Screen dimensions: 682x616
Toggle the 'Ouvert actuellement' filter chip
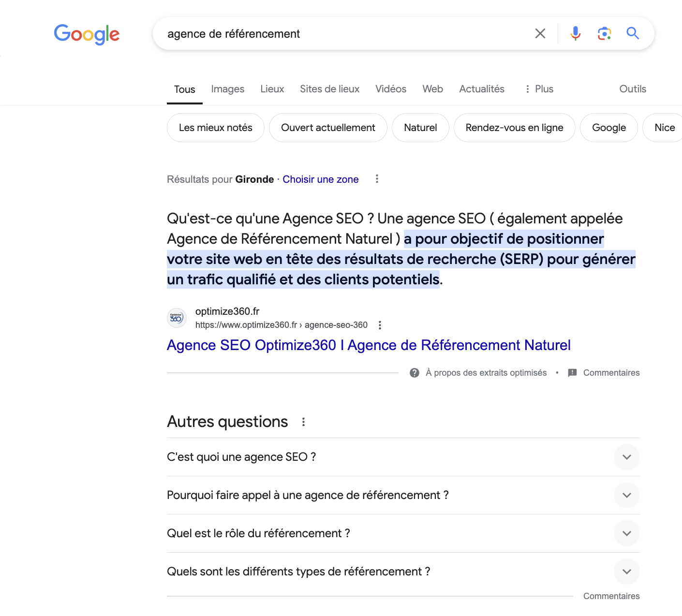pyautogui.click(x=328, y=128)
